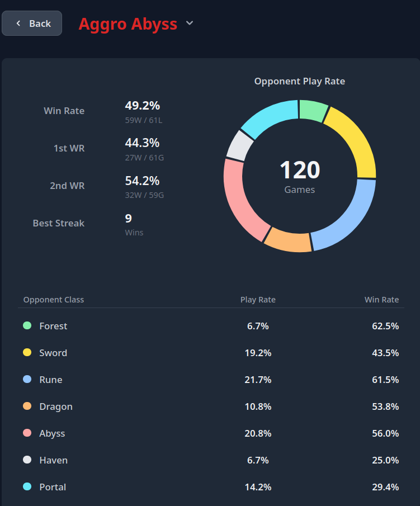Click Dragon win rate 53.8%
This screenshot has width=420, height=506.
click(385, 406)
